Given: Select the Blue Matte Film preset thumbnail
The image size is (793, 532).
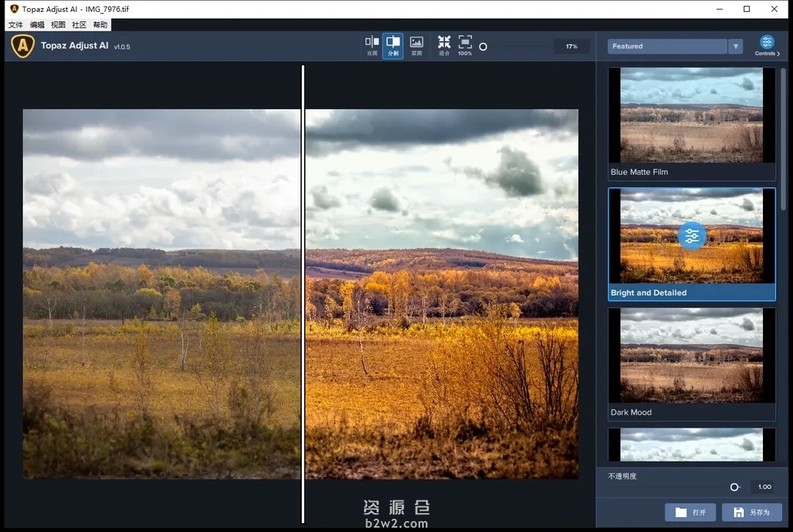Looking at the screenshot, I should (692, 115).
